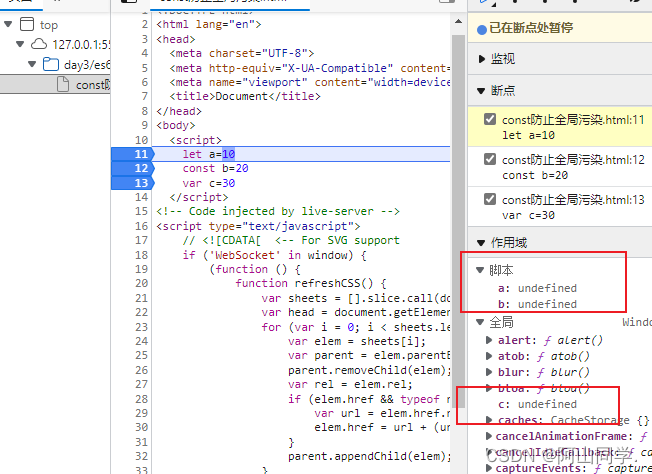The width and height of the screenshot is (652, 474).
Task: Toggle breakpoint on line 13
Action: [133, 183]
